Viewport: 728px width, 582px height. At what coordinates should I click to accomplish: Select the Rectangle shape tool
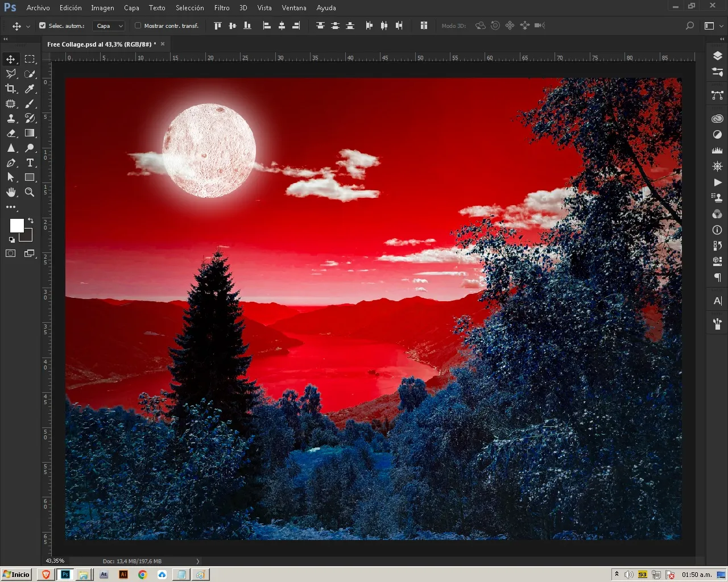(x=30, y=177)
